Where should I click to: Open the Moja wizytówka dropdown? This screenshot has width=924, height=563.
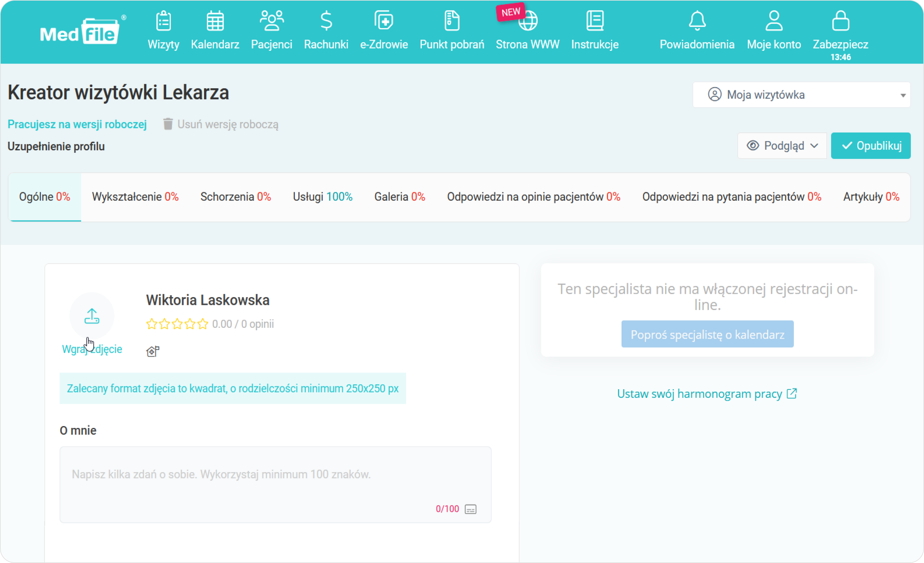pos(801,95)
